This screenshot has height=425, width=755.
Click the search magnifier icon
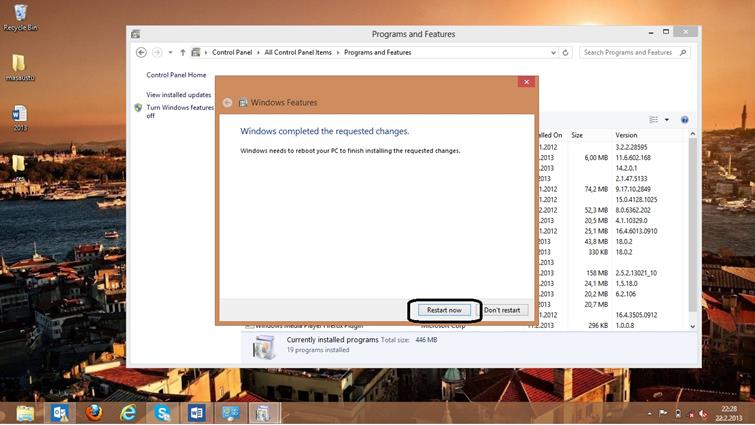pyautogui.click(x=683, y=52)
